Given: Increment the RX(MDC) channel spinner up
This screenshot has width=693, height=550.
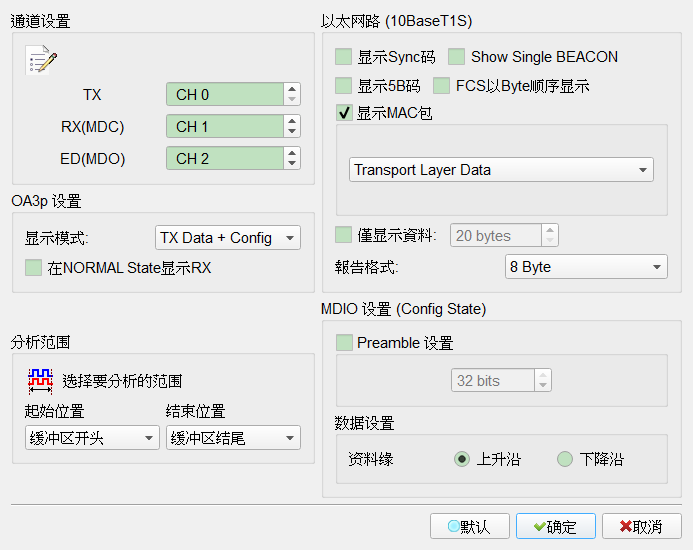Looking at the screenshot, I should coord(292,121).
